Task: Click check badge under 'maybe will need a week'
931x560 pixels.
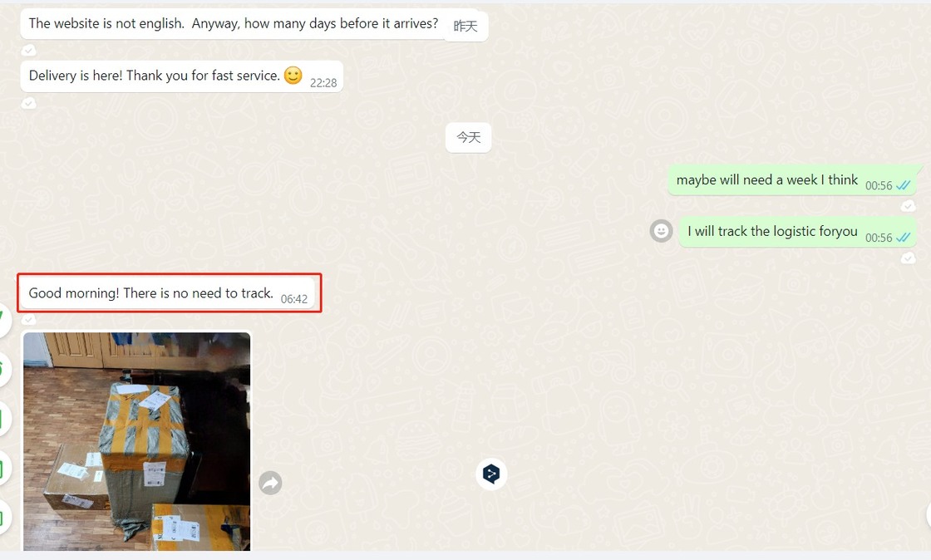Action: click(908, 206)
